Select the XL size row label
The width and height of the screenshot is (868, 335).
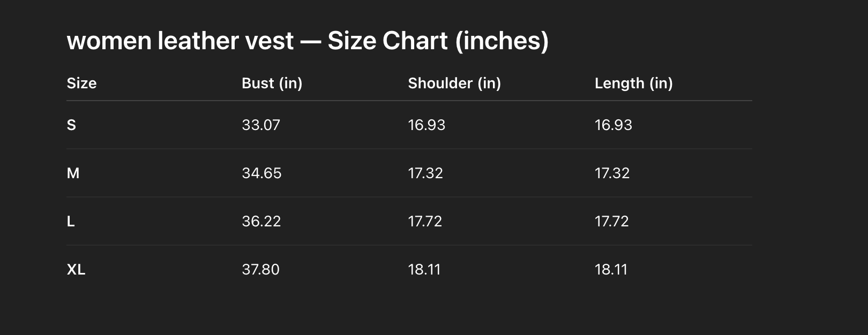tap(76, 270)
